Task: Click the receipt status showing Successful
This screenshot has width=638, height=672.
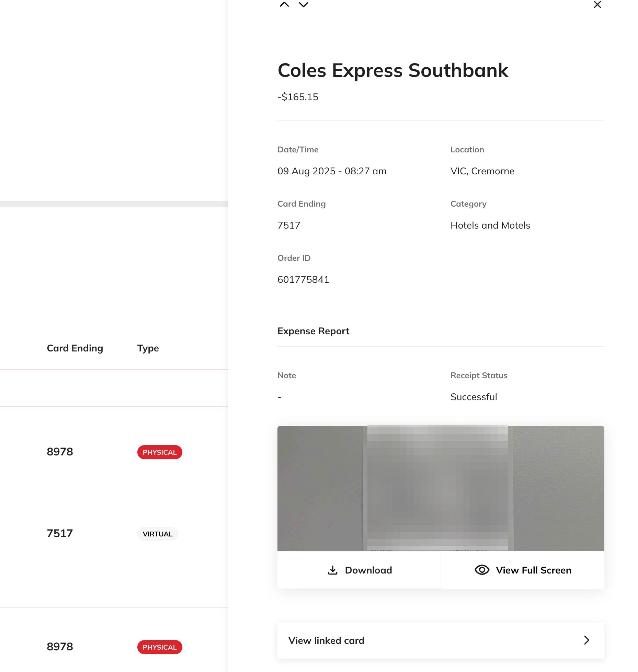Action: 474,397
